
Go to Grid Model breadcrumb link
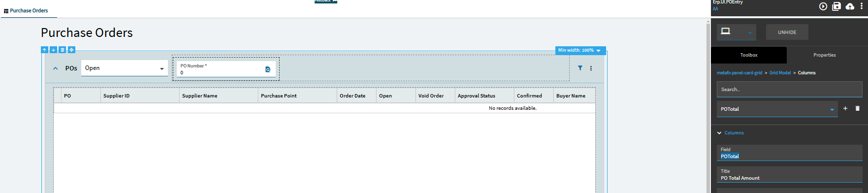tap(780, 73)
